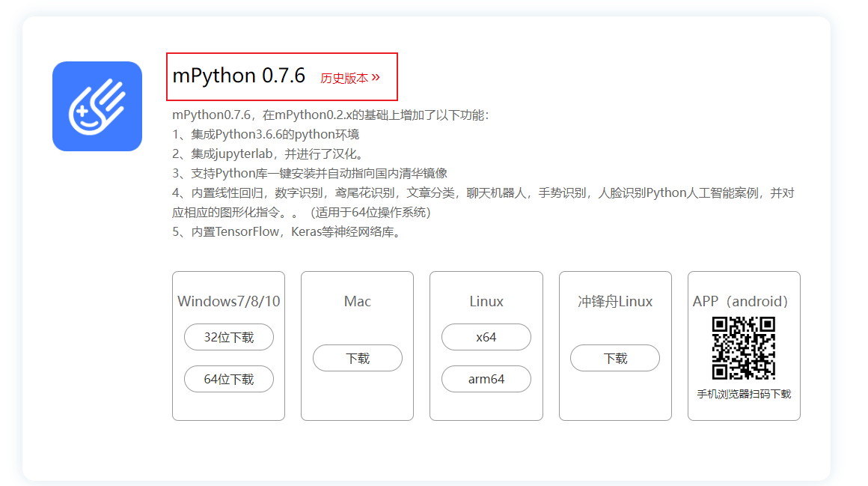Click the Android APP QR code
The height and width of the screenshot is (486, 868).
pos(744,348)
